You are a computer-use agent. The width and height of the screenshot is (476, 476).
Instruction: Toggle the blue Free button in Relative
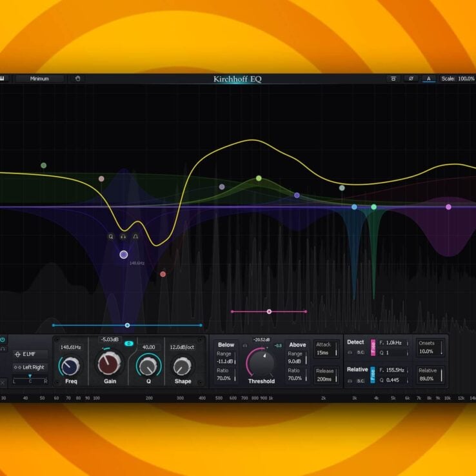(373, 375)
